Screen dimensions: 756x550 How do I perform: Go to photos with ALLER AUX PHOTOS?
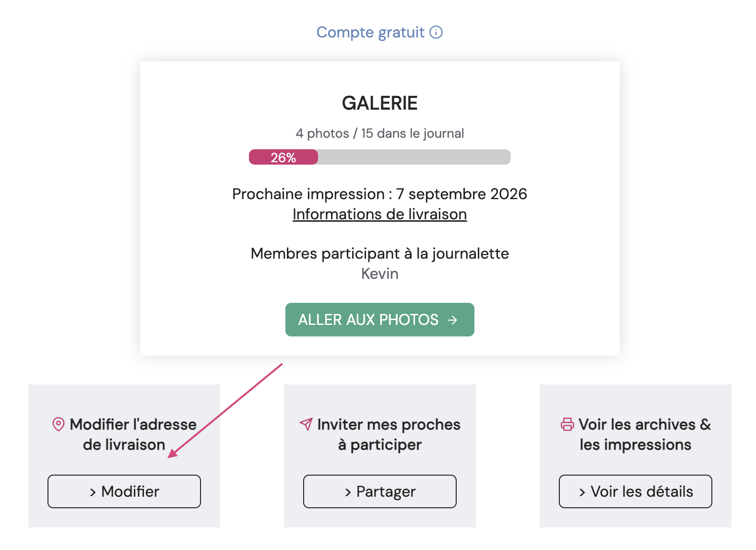[x=380, y=320]
